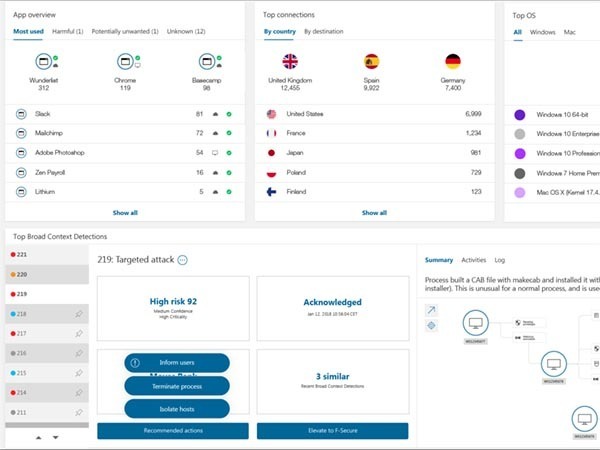Select the All tab in Top OS
The height and width of the screenshot is (450, 600).
pyautogui.click(x=517, y=32)
